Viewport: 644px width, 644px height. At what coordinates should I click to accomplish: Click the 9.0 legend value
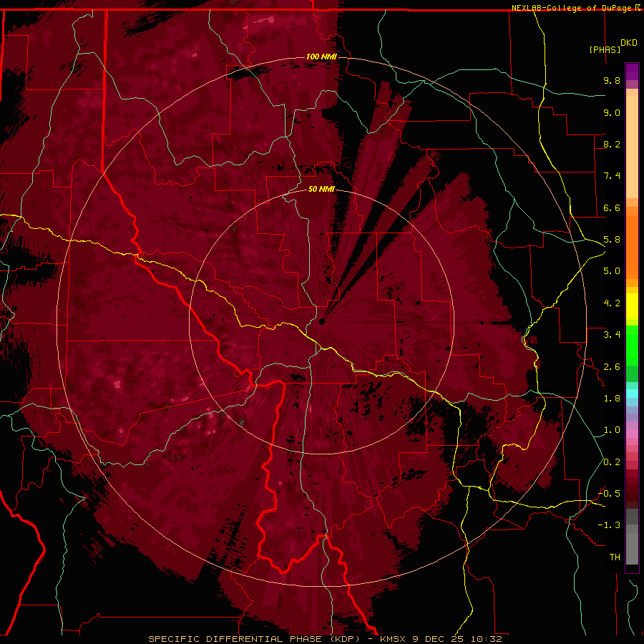[x=612, y=112]
